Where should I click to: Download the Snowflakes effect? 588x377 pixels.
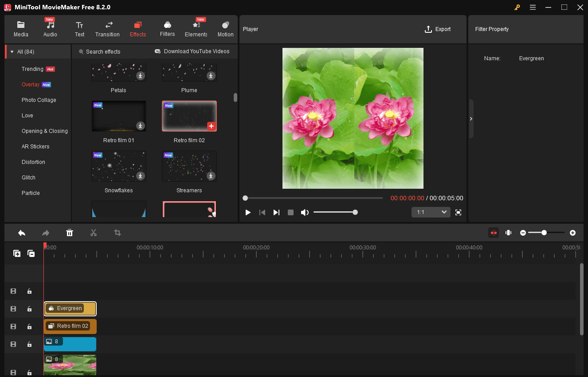tap(140, 176)
